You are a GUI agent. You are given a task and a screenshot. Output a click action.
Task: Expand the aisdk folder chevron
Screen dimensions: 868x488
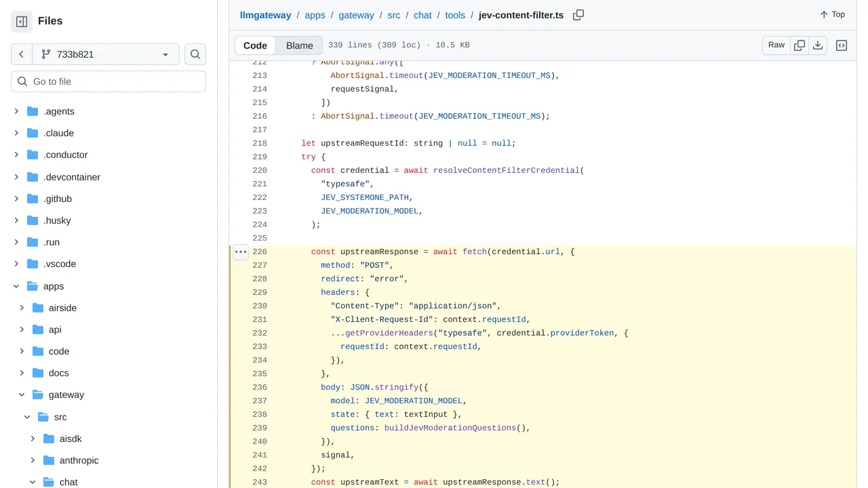(33, 439)
